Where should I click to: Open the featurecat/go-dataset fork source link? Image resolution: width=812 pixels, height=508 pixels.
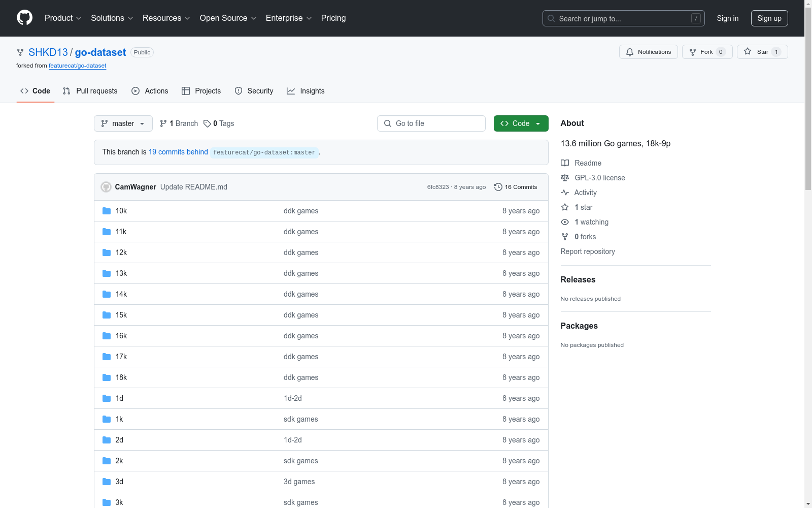(78, 66)
